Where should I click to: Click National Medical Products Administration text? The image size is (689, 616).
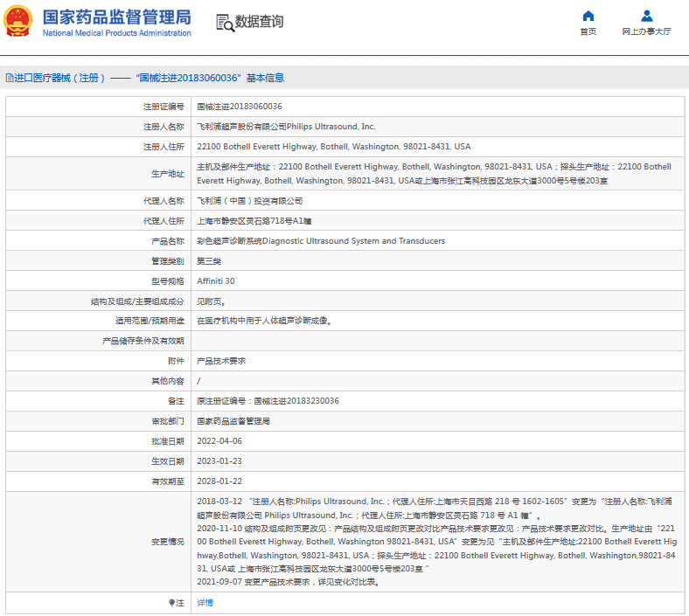tap(117, 33)
